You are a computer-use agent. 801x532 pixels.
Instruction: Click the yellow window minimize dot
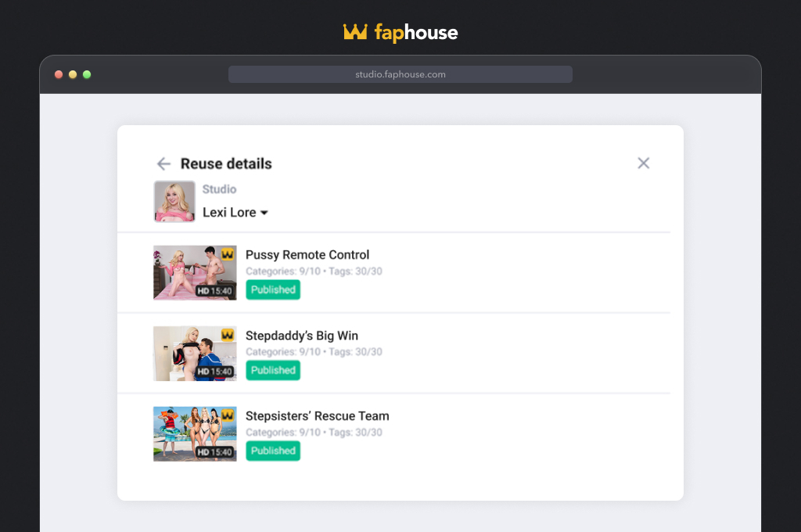point(73,74)
